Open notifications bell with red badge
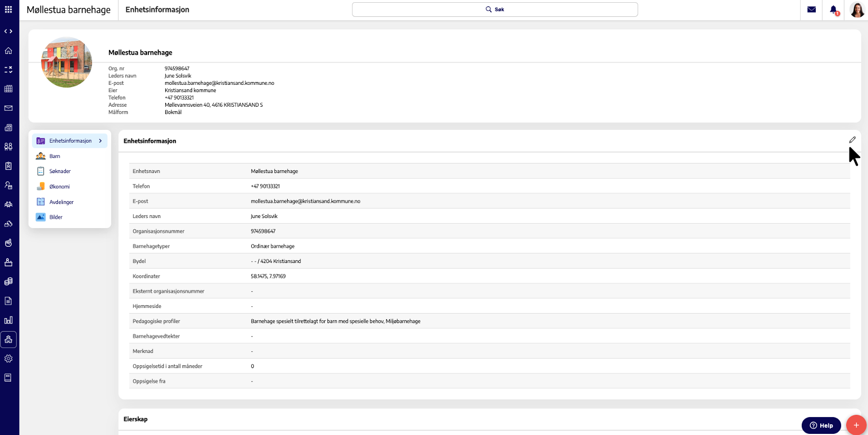 pos(834,10)
